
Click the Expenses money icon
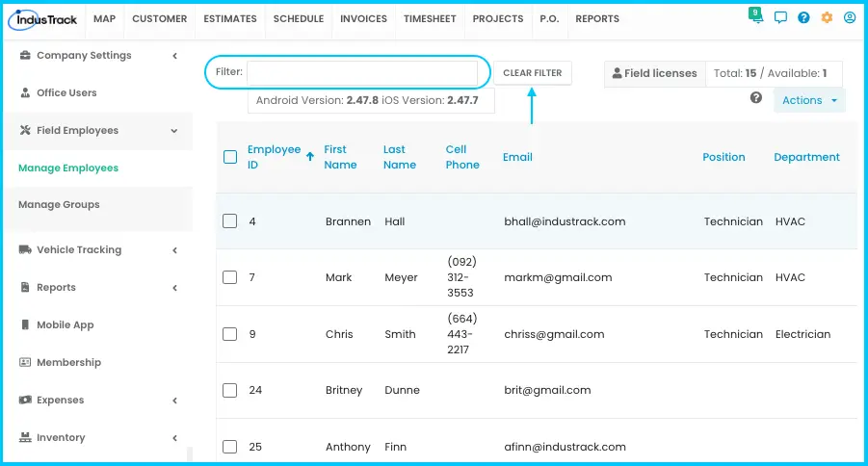pyautogui.click(x=25, y=400)
